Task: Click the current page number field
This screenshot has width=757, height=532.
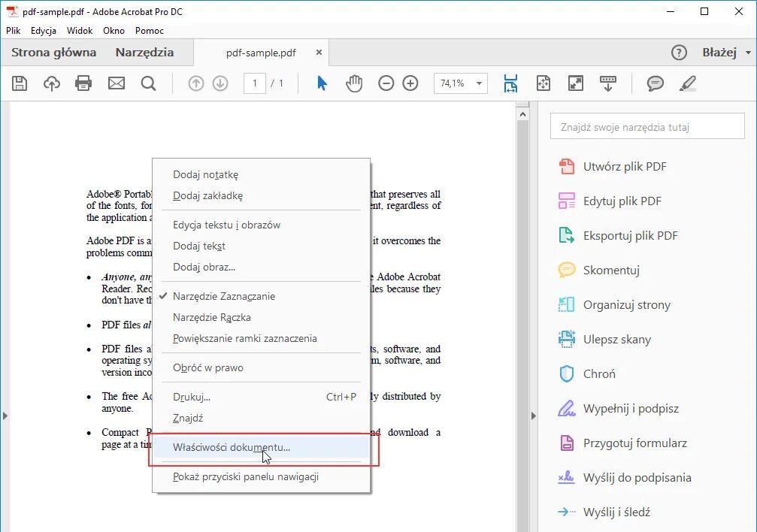Action: [254, 83]
